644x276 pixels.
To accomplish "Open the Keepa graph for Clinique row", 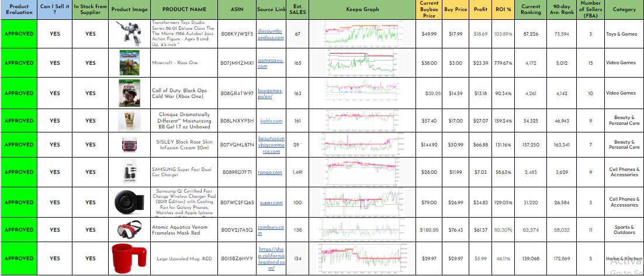I will coord(362,121).
